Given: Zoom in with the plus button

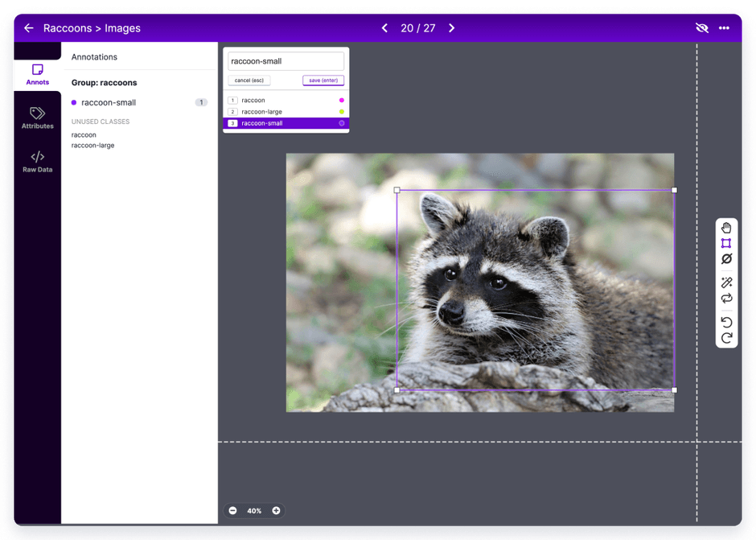Looking at the screenshot, I should click(276, 511).
